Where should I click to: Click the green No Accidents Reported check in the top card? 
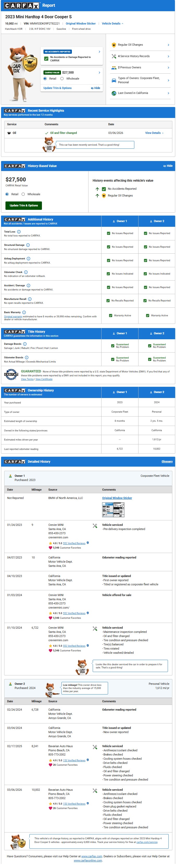(46, 59)
